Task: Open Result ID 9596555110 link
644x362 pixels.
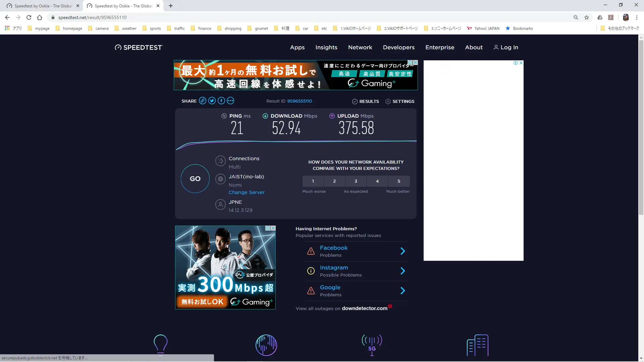Action: click(x=300, y=101)
